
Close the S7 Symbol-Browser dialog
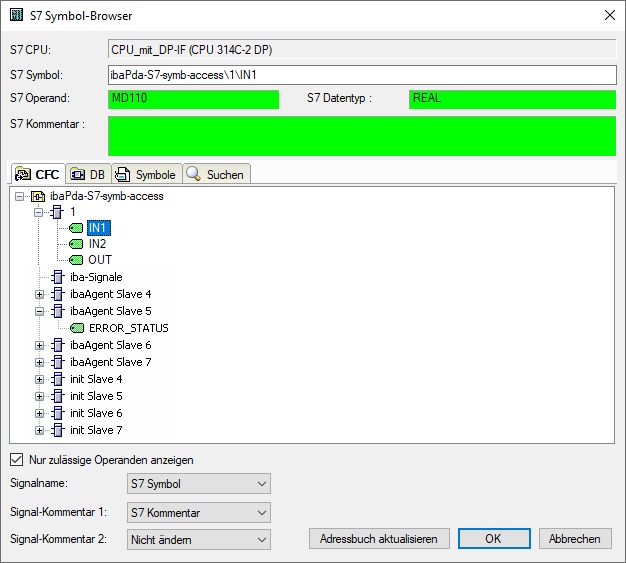pyautogui.click(x=609, y=15)
